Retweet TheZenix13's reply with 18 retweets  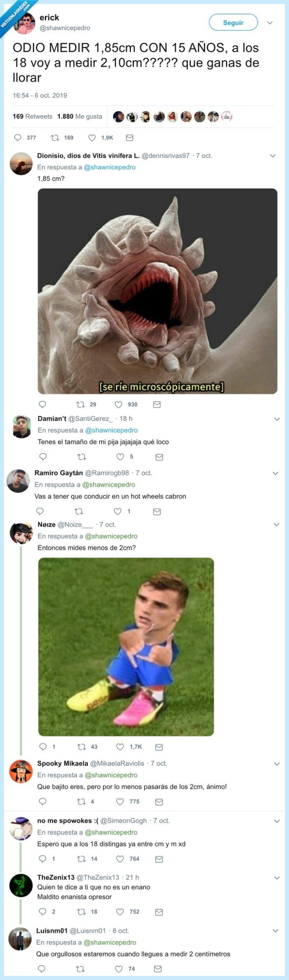[x=82, y=911]
